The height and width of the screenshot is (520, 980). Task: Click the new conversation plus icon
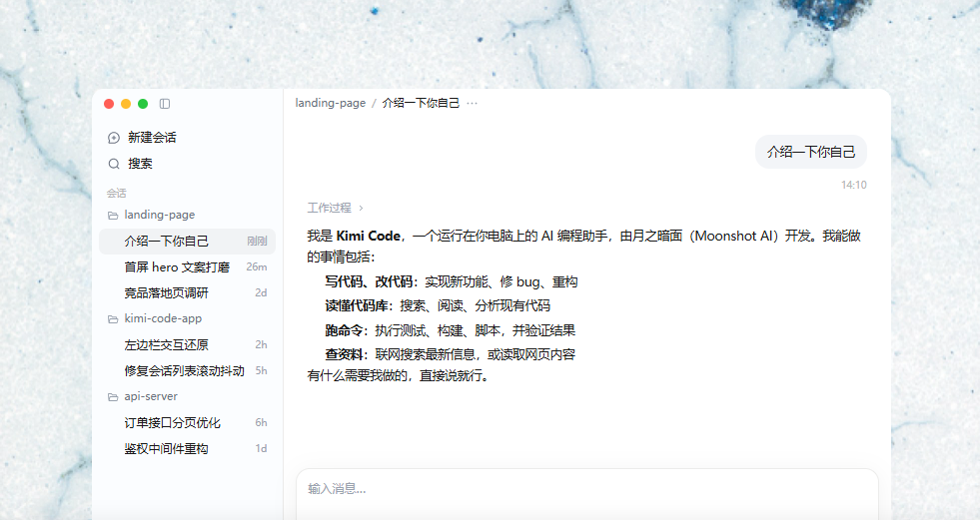(x=114, y=138)
